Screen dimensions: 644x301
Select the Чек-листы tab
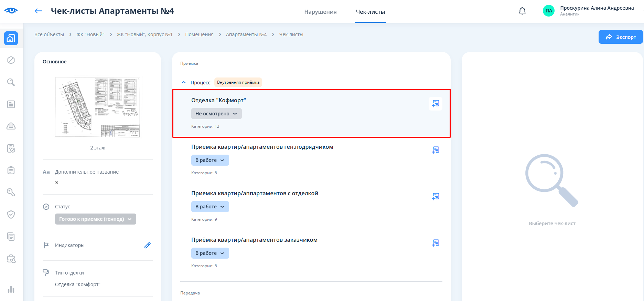370,12
